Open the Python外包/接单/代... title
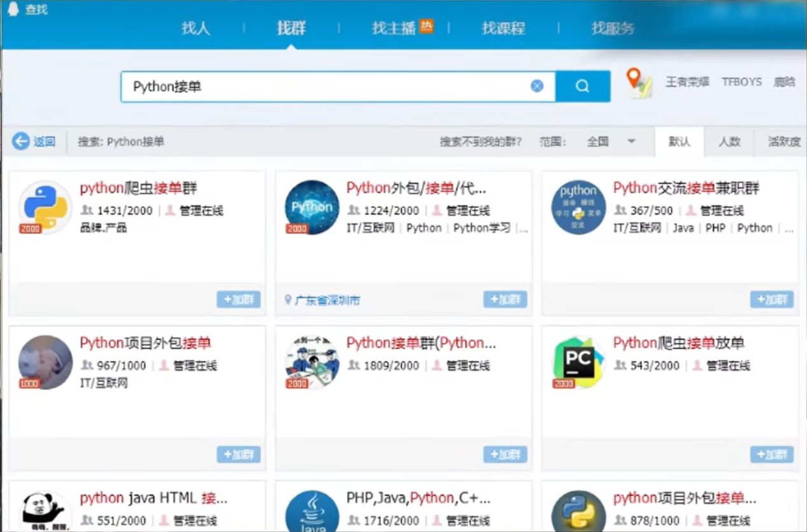This screenshot has width=807, height=532. [417, 188]
